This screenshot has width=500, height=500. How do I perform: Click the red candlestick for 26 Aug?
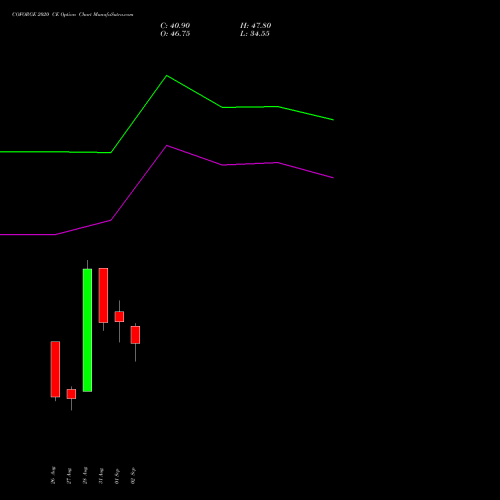55,369
